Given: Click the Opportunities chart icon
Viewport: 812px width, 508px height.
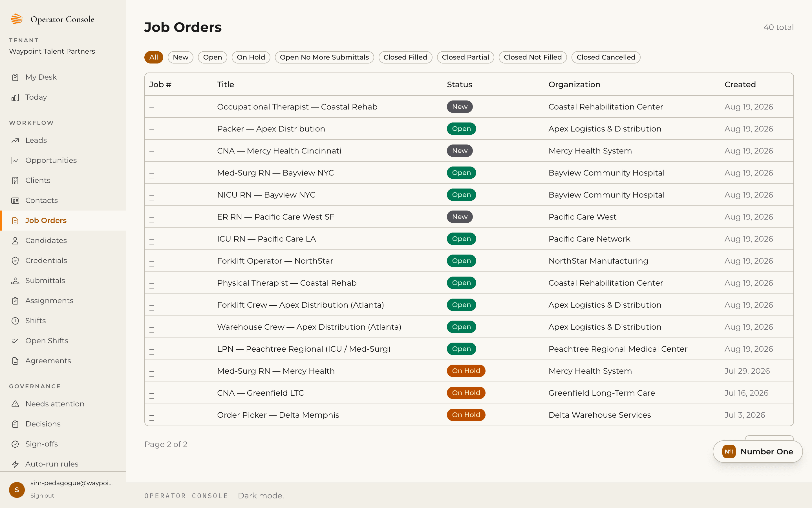Looking at the screenshot, I should click(x=15, y=161).
